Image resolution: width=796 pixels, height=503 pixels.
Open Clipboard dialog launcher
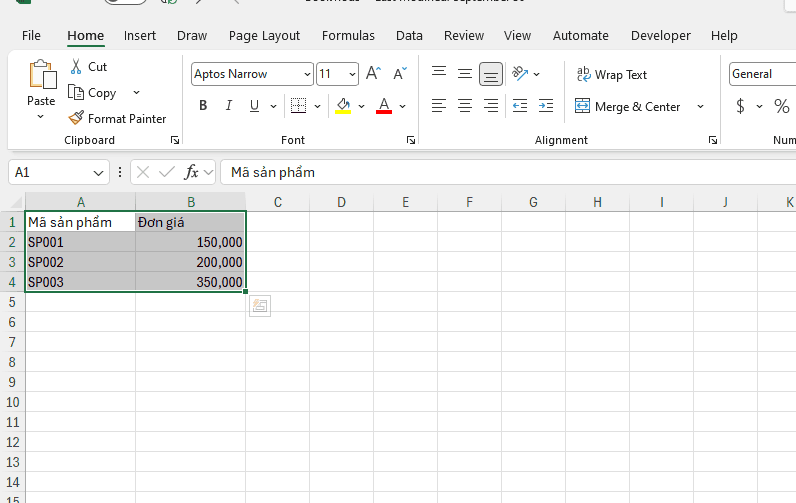175,140
